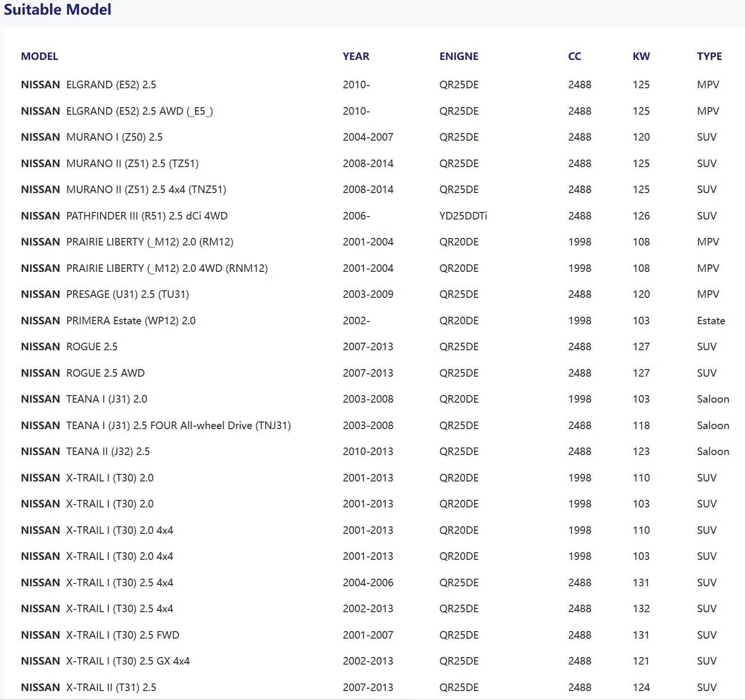Select 'MURANO I (Z50) 2.5' model

(115, 137)
